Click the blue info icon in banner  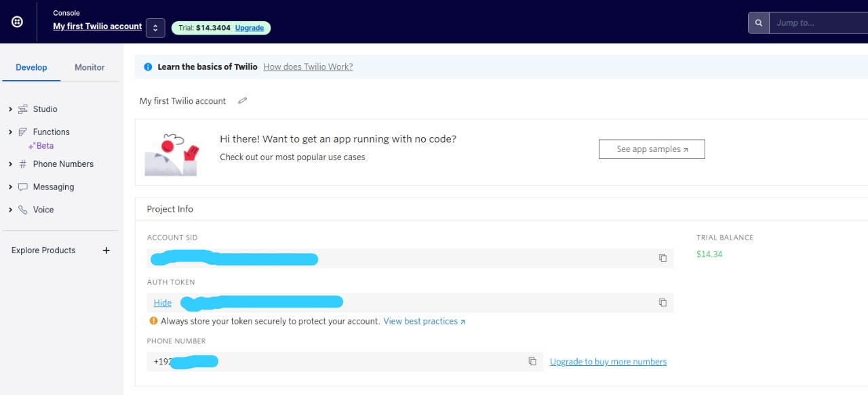coord(148,67)
